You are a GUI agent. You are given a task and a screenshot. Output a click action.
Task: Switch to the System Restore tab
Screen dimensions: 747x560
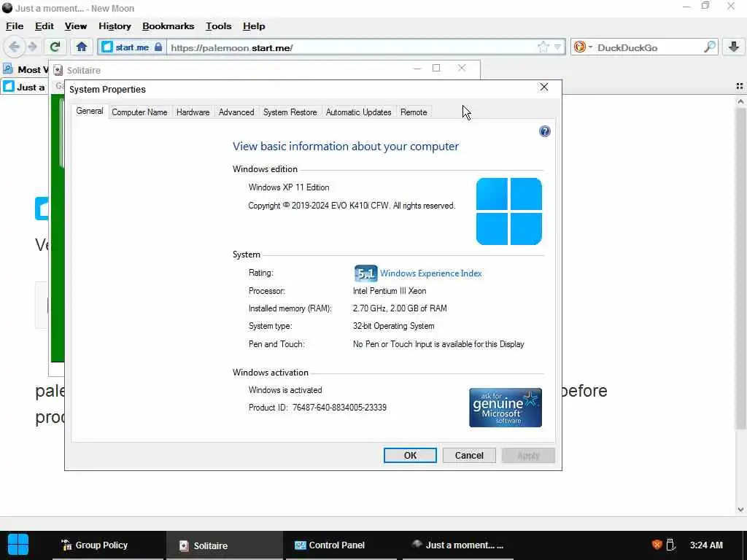pos(290,112)
